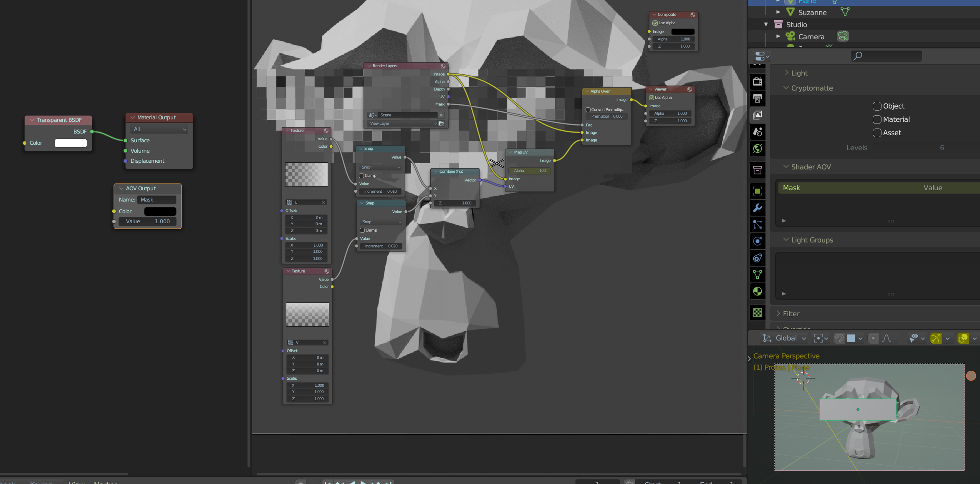Open the View Layer properties icon
The image size is (980, 484).
click(x=758, y=115)
